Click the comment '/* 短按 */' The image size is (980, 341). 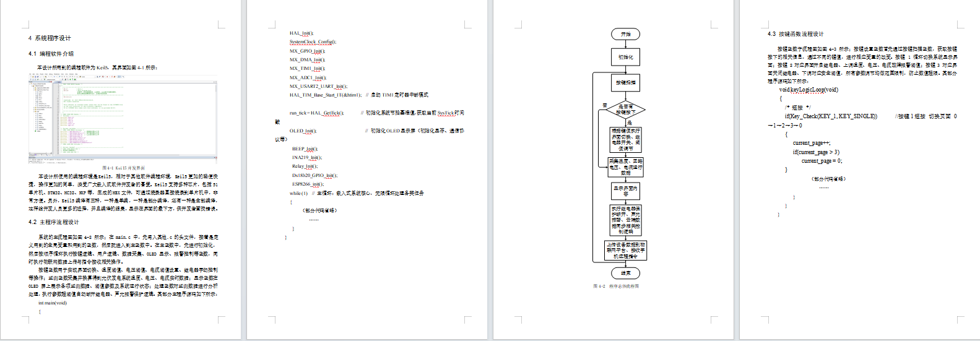click(797, 108)
